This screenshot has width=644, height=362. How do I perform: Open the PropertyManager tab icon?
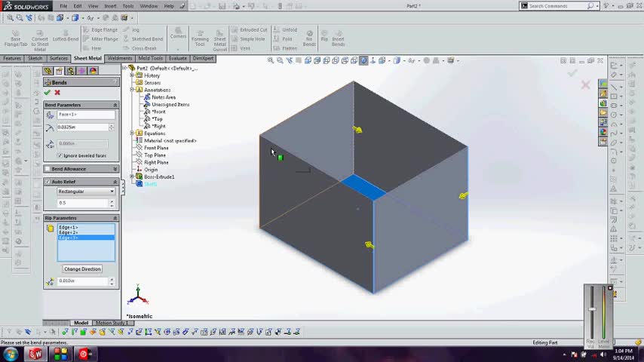click(x=59, y=71)
